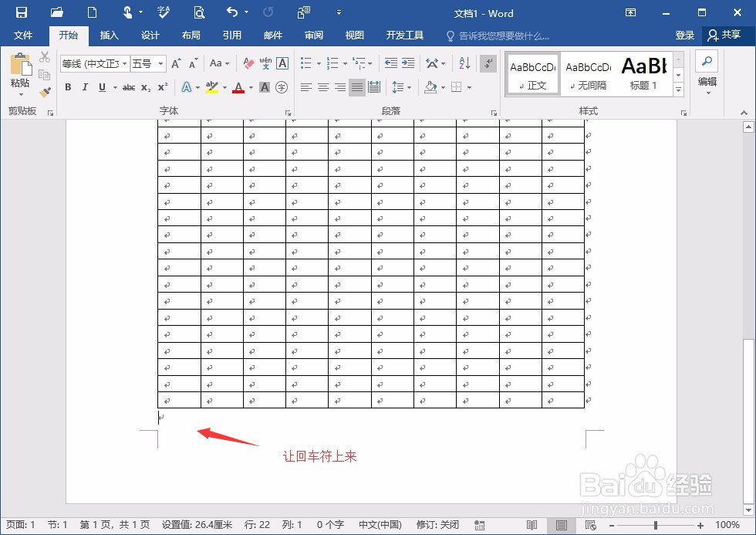This screenshot has height=535, width=756.
Task: Click the clear all formatting icon
Action: pyautogui.click(x=249, y=63)
